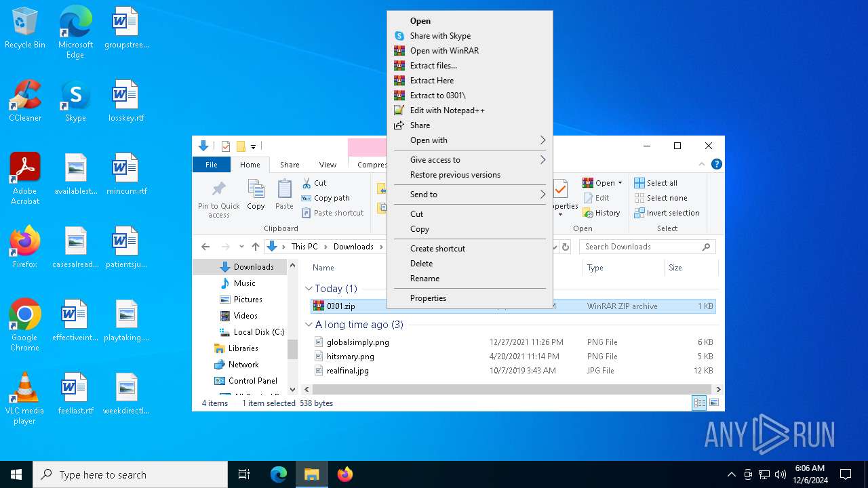Collapse the ribbon using chevron arrow
The width and height of the screenshot is (868, 488).
702,164
